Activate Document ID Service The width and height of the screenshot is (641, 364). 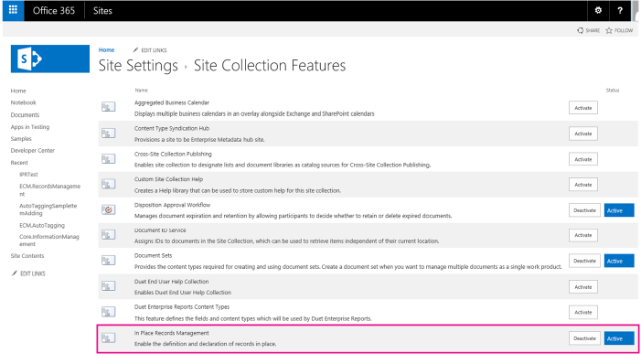(x=583, y=235)
